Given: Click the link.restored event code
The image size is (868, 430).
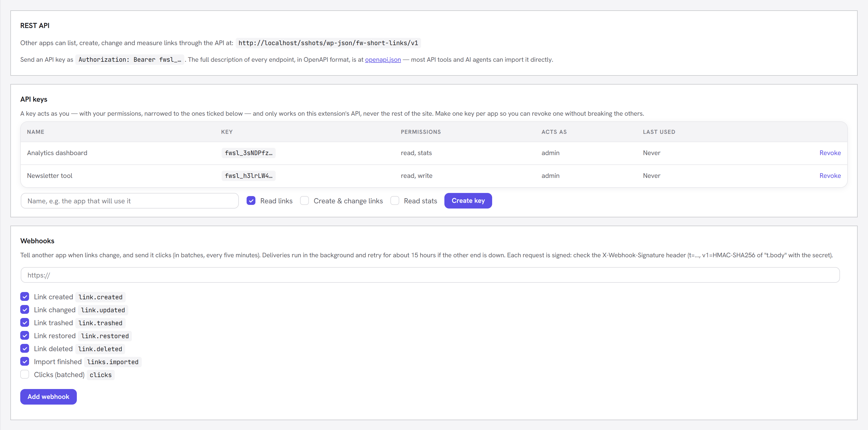Looking at the screenshot, I should [x=105, y=336].
